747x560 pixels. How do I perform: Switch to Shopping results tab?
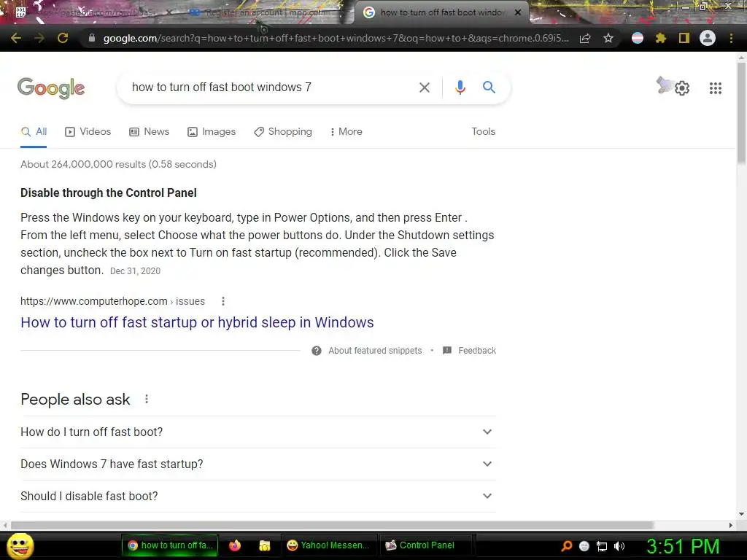point(283,131)
